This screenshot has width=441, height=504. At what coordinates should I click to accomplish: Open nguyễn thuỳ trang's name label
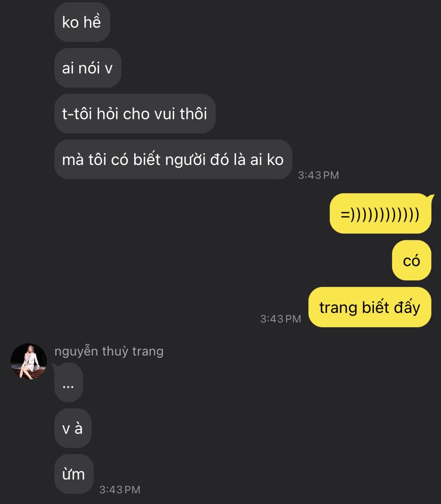click(109, 351)
